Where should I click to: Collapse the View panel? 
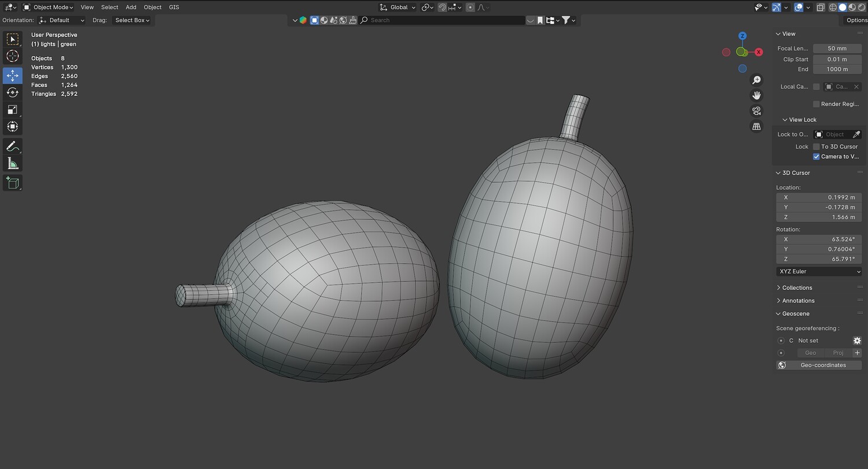[778, 34]
